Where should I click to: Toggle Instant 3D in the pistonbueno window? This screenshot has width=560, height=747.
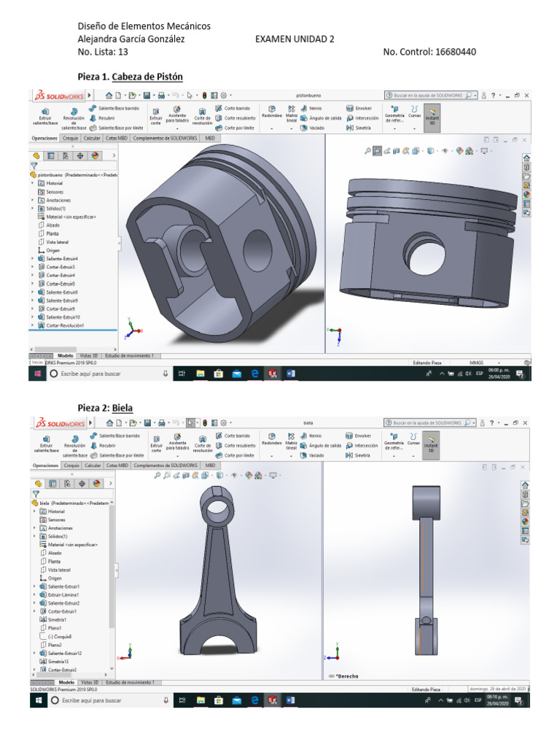(432, 115)
